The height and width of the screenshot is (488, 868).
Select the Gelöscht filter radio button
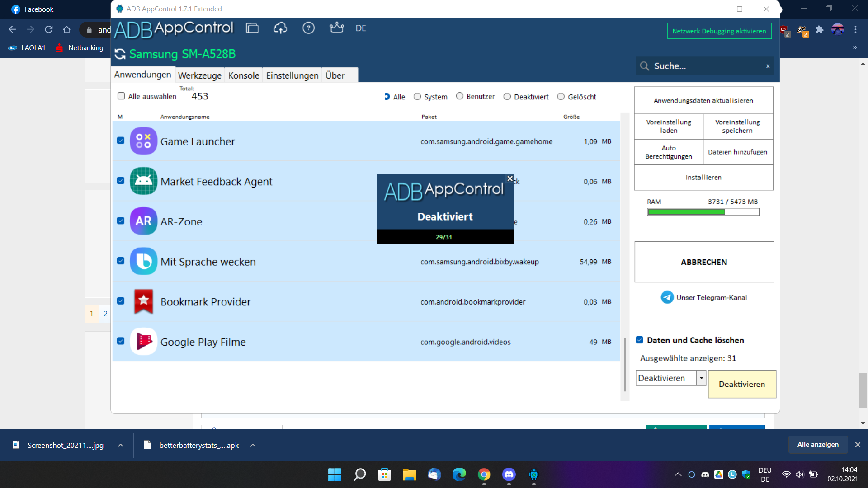tap(561, 97)
